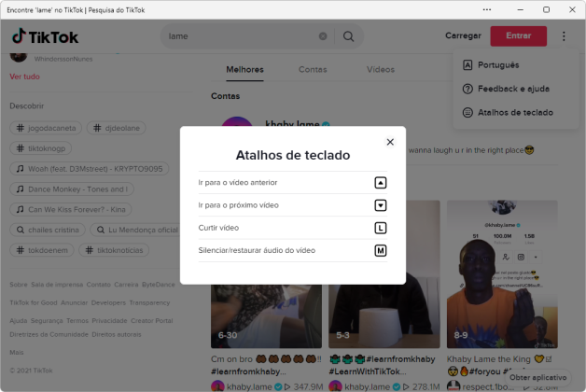Image resolution: width=586 pixels, height=392 pixels.
Task: Click the Entrar login button
Action: [519, 35]
